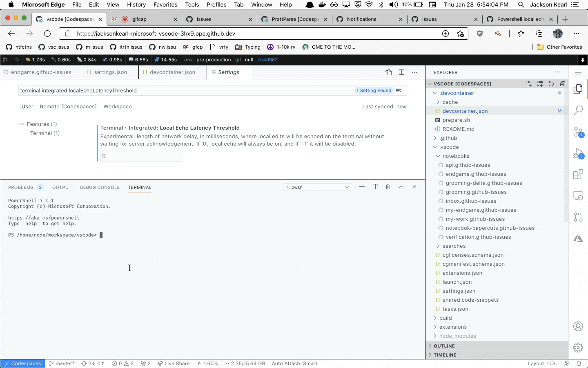
Task: Open the Search view in the Activity Bar
Action: click(x=578, y=110)
